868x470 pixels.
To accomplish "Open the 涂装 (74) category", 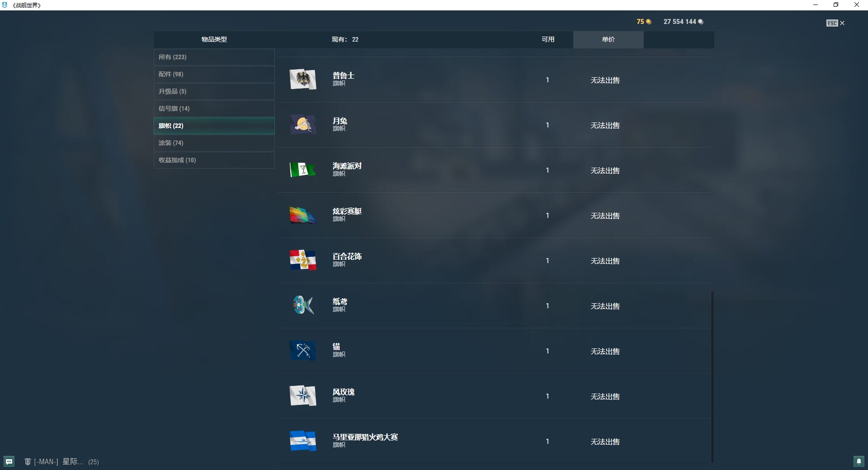I will click(214, 143).
